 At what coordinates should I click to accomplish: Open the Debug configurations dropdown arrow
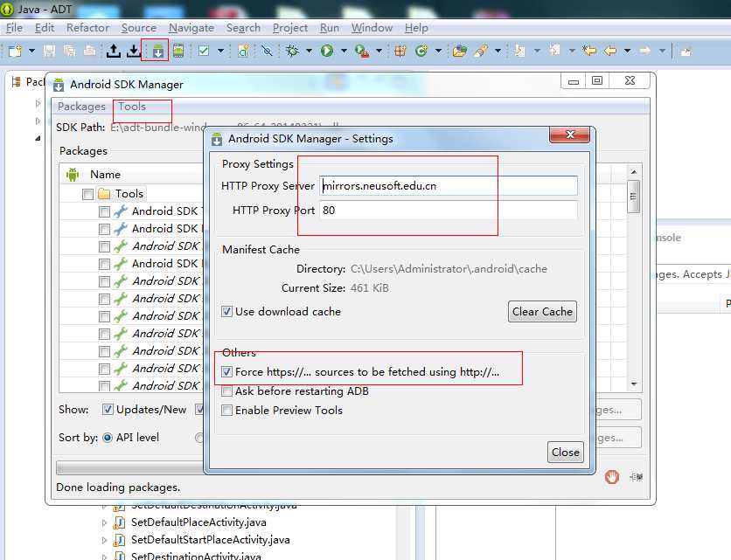309,51
